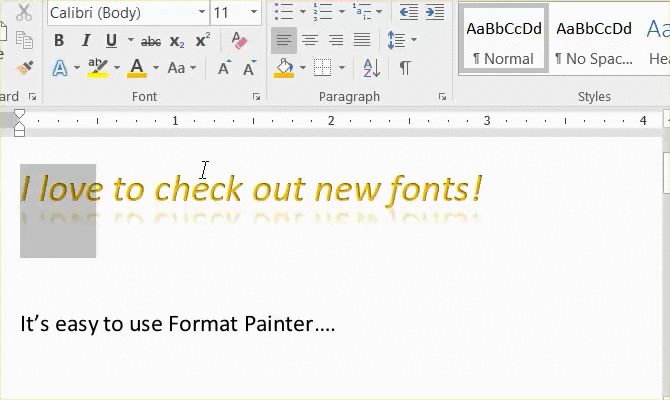The width and height of the screenshot is (670, 400).
Task: Show paragraph marks with pilcrow icon
Action: click(405, 68)
